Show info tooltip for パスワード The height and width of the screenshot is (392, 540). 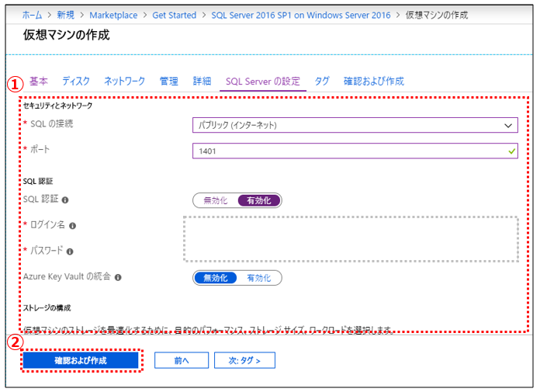70,252
